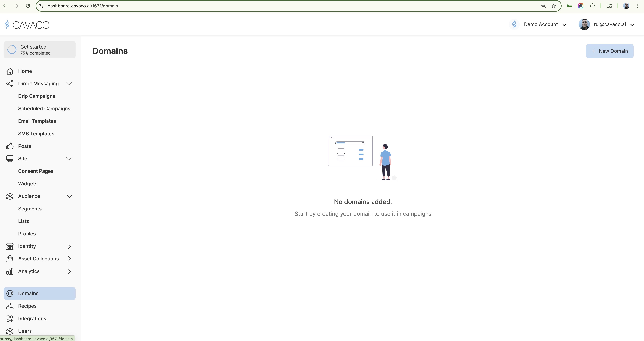644x341 pixels.
Task: Click the Site monitor icon
Action: pos(10,159)
